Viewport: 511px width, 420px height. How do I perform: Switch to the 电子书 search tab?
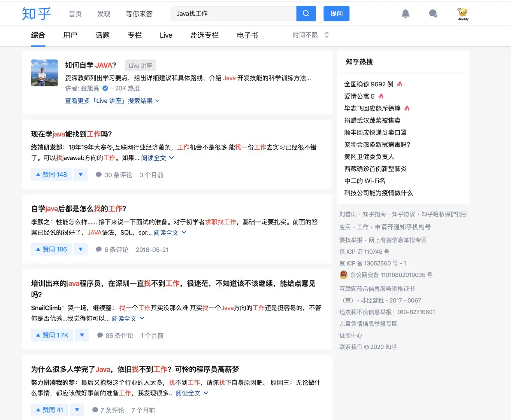[x=248, y=35]
